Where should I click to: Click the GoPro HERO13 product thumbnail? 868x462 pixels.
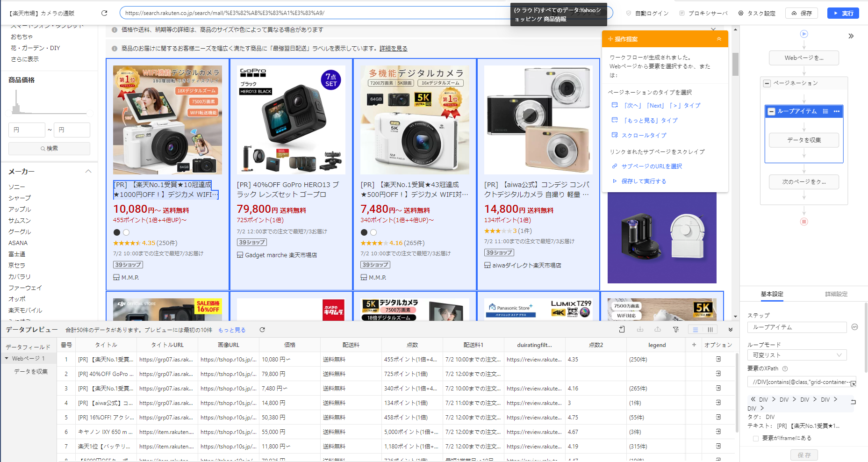point(291,120)
